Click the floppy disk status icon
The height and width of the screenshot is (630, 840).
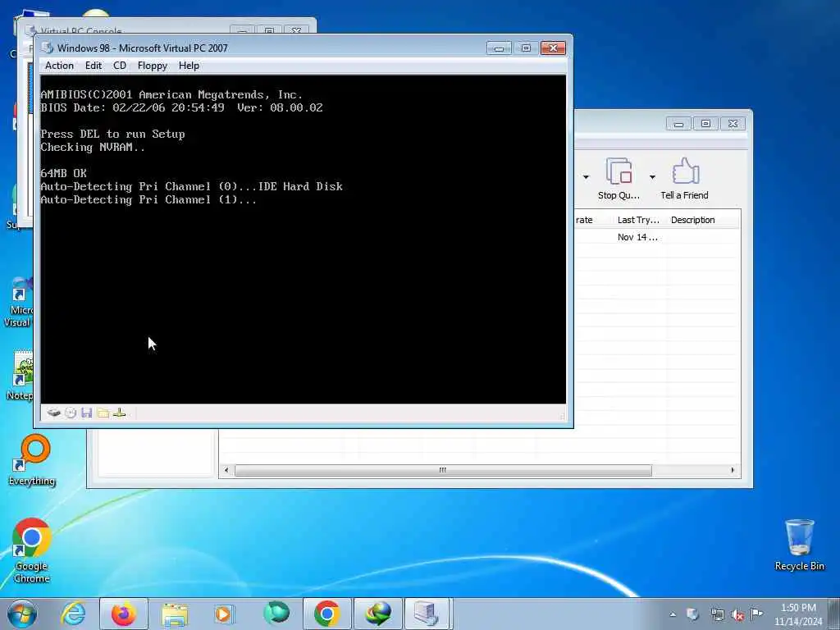pyautogui.click(x=87, y=413)
